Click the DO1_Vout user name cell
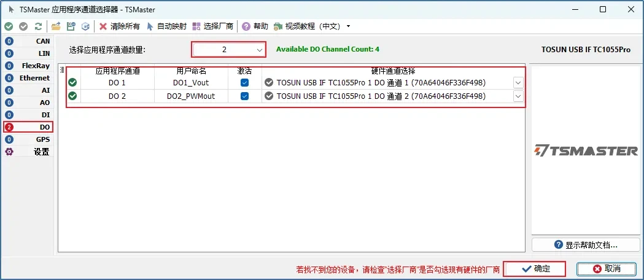This screenshot has height=280, width=644. (191, 82)
